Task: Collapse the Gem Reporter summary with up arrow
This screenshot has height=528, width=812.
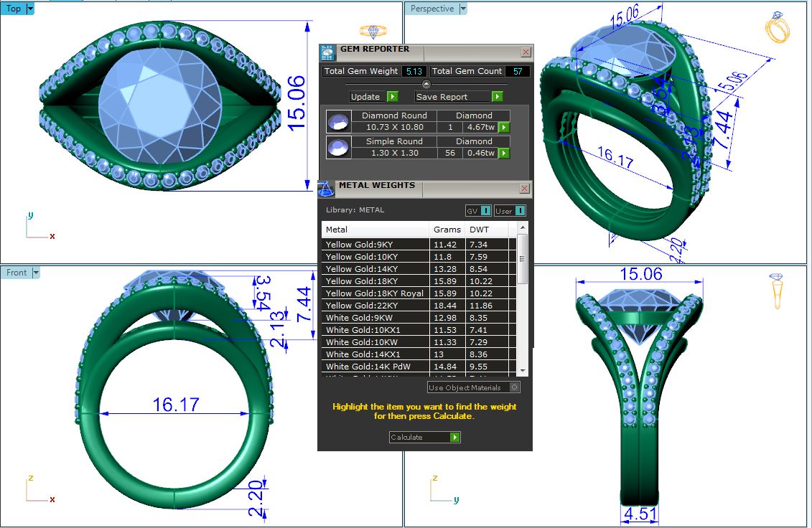Action: coord(426,83)
